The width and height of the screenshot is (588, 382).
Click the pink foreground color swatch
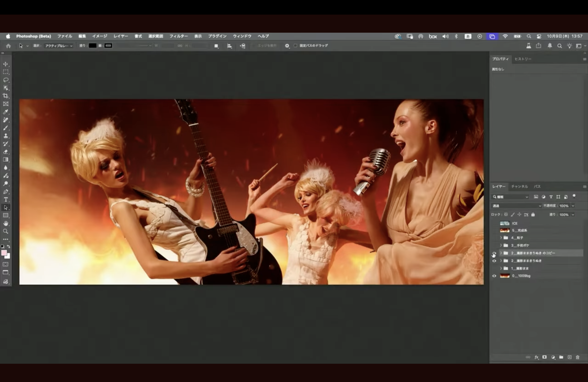tap(4, 253)
